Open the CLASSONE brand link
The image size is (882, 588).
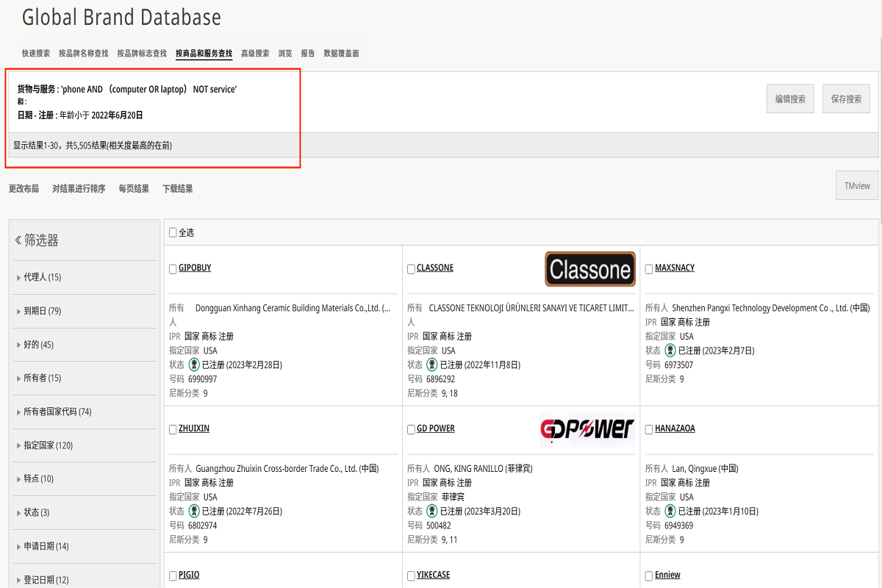(435, 268)
